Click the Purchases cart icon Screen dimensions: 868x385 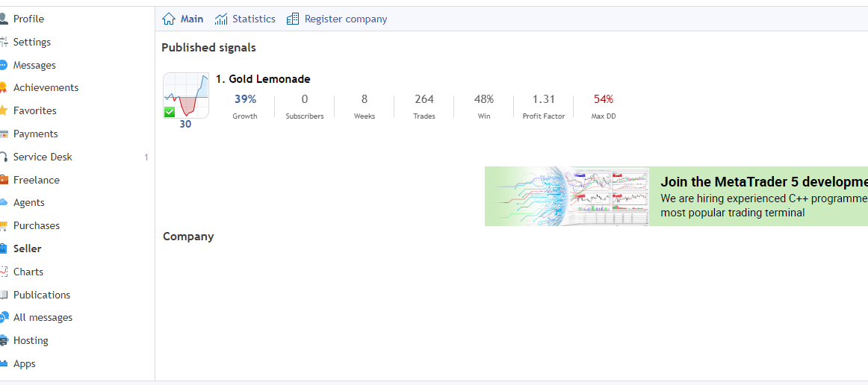[3, 225]
